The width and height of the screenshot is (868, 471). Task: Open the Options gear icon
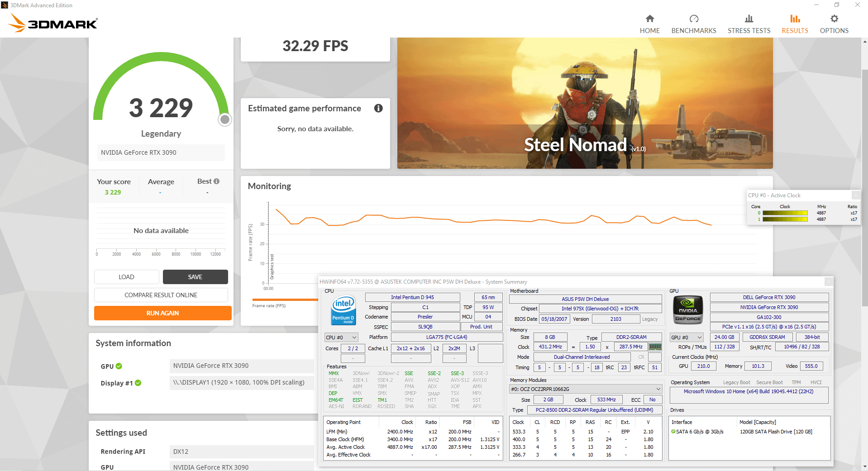(x=834, y=19)
